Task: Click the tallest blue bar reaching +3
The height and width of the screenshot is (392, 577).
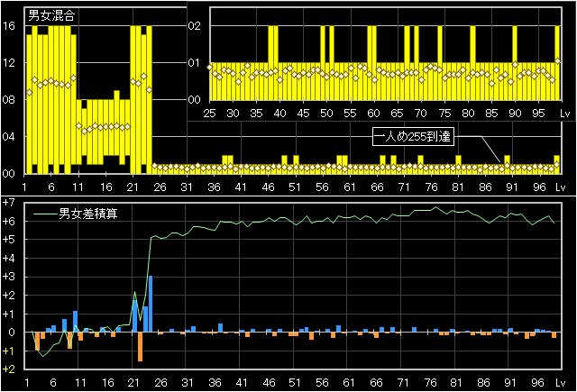Action: point(151,304)
